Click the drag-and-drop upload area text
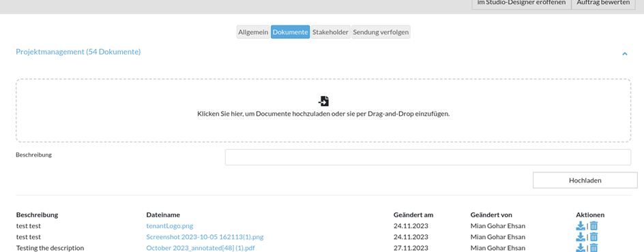 point(323,114)
